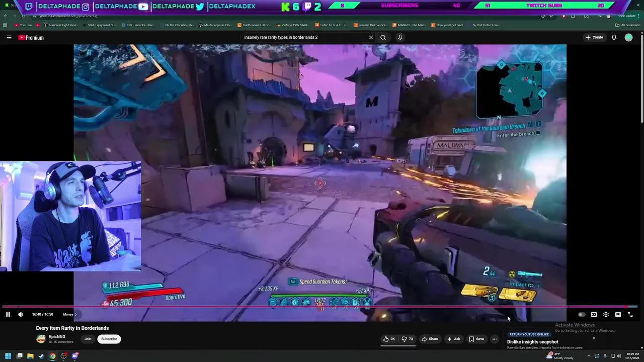Open the account avatar menu
Image resolution: width=644 pixels, height=362 pixels.
click(628, 37)
